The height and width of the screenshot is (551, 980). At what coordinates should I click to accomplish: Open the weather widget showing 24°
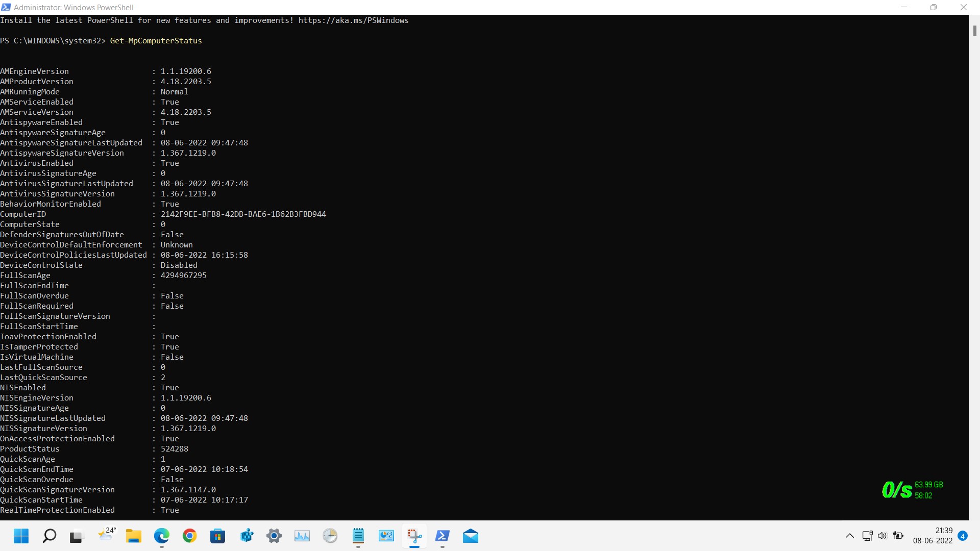click(107, 536)
